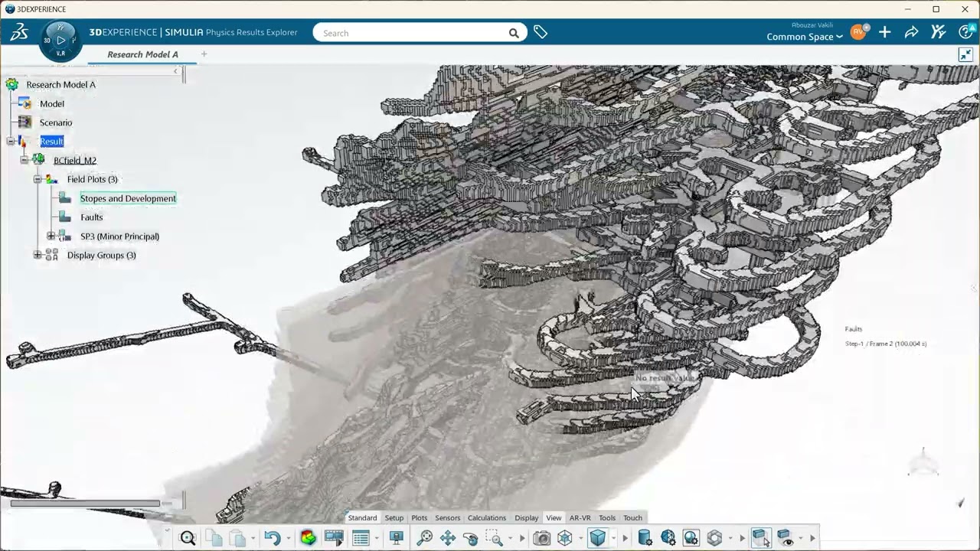Screen dimensions: 980x551
Task: Click the Share arrow icon
Action: click(911, 32)
